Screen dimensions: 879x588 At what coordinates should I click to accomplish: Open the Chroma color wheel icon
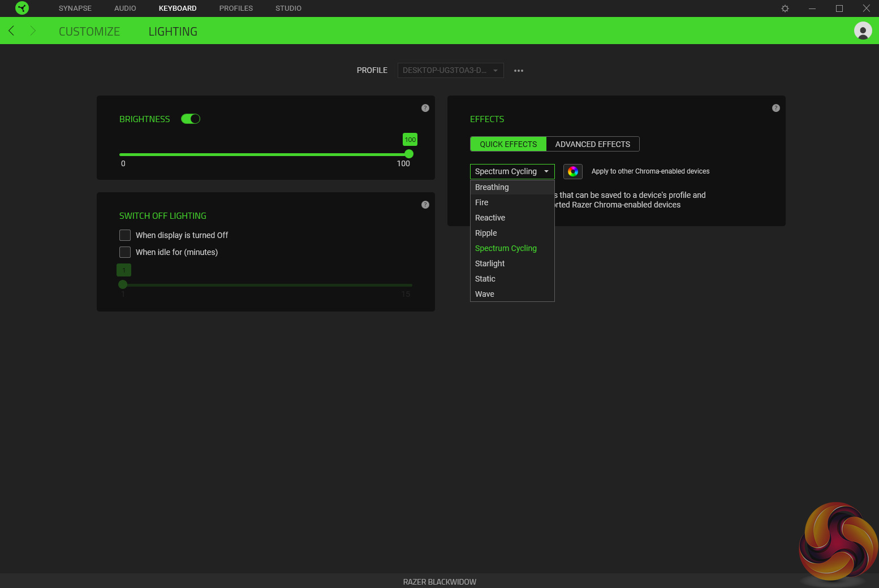pyautogui.click(x=573, y=171)
